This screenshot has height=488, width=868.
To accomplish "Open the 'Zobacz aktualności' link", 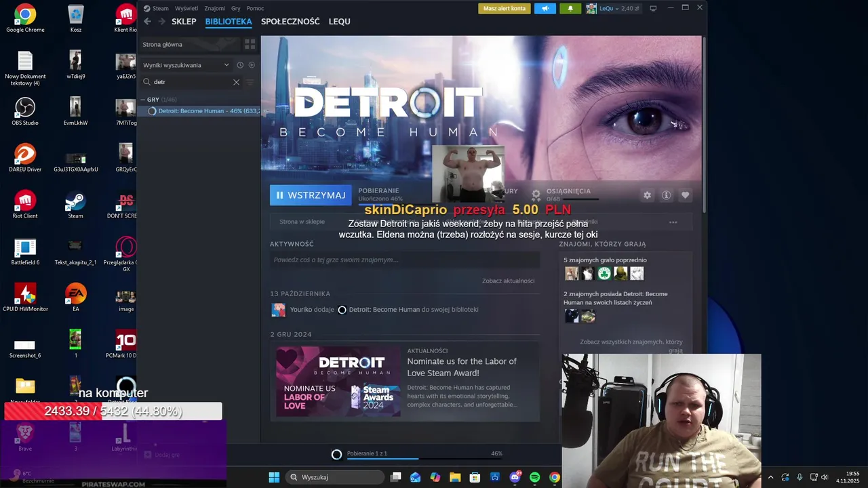I will [508, 281].
